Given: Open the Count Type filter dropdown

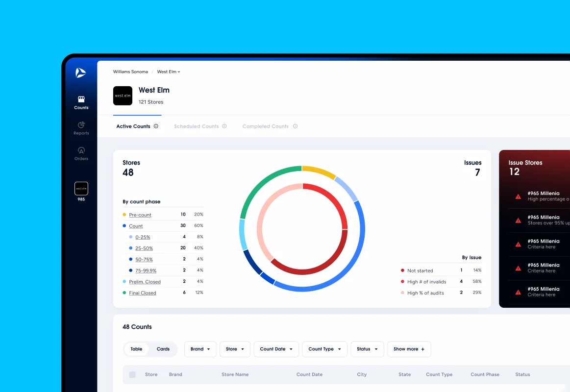Looking at the screenshot, I should [x=324, y=349].
